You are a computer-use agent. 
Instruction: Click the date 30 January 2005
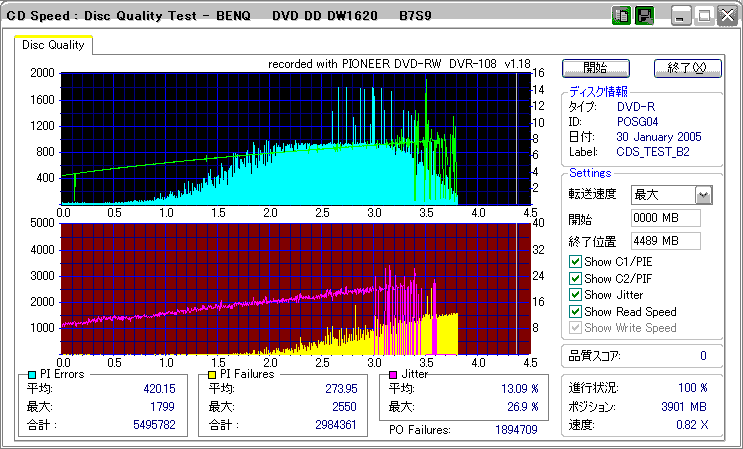(659, 137)
